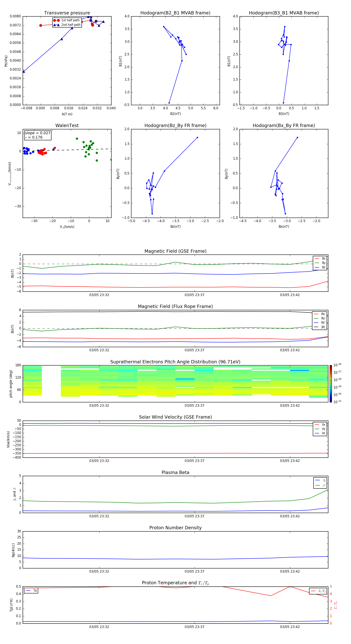Select 'By' in GSE magnetic field legend
The image size is (351, 644).
[320, 263]
